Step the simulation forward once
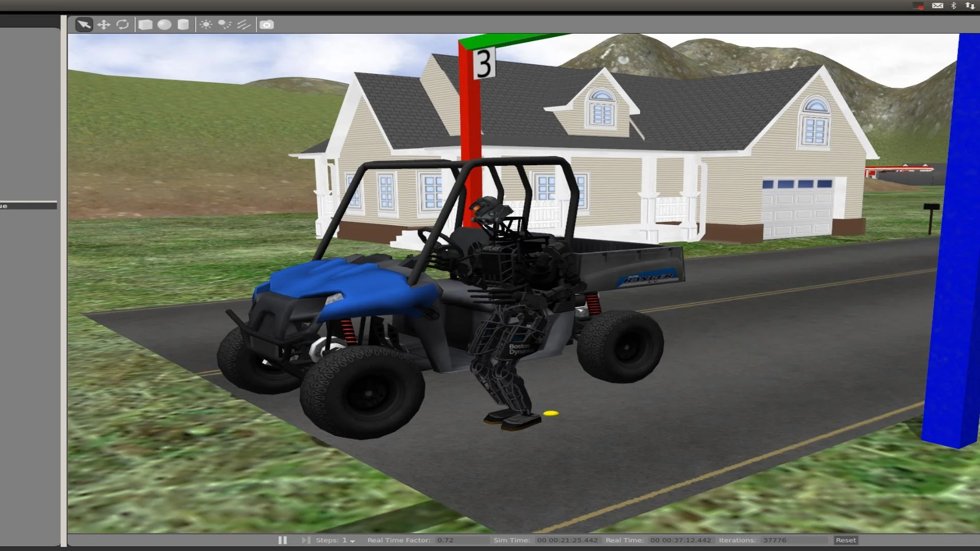Image resolution: width=980 pixels, height=551 pixels. [306, 540]
